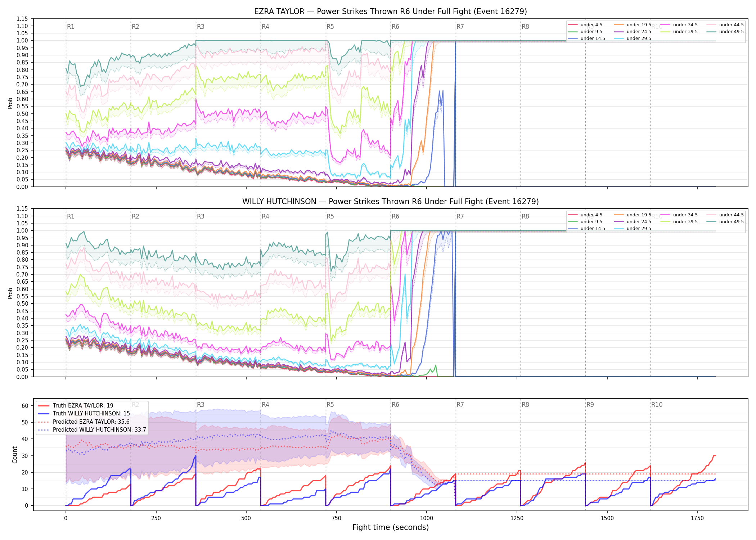
Task: Click the 'under 49.5' legend entry in the Ezra Taylor chart
Action: (725, 32)
